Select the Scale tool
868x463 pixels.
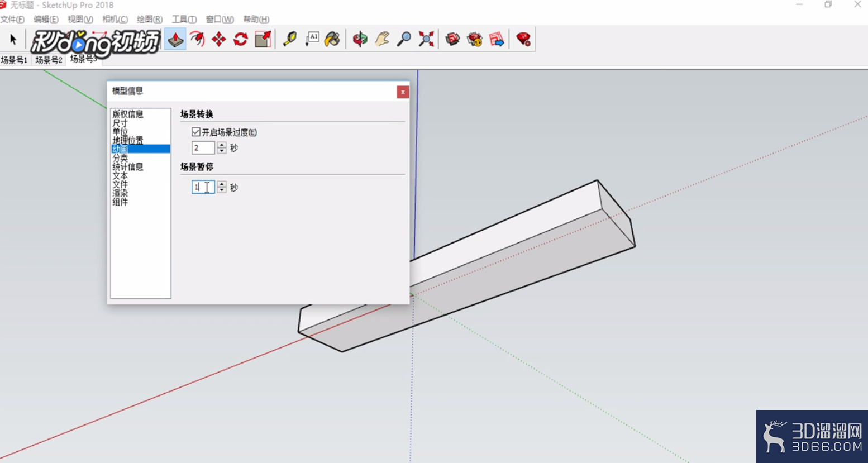(x=263, y=39)
